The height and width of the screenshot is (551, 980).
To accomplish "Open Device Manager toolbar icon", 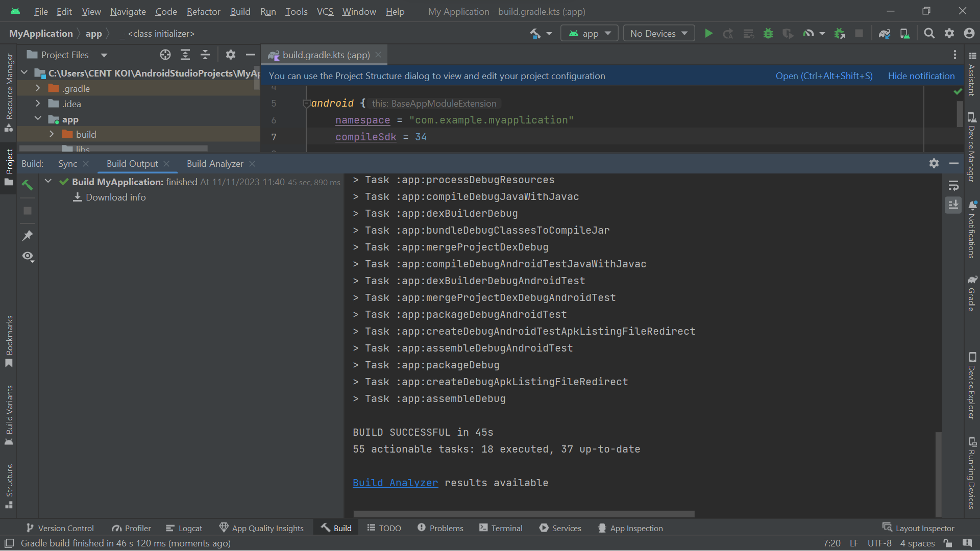I will pos(904,34).
